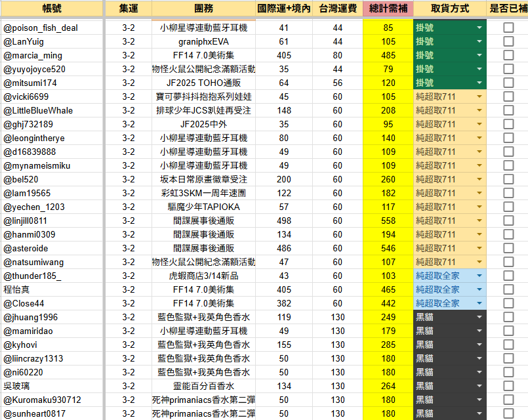Select the @liincrazy1313 account cell
Image resolution: width=528 pixels, height=420 pixels.
pos(52,358)
